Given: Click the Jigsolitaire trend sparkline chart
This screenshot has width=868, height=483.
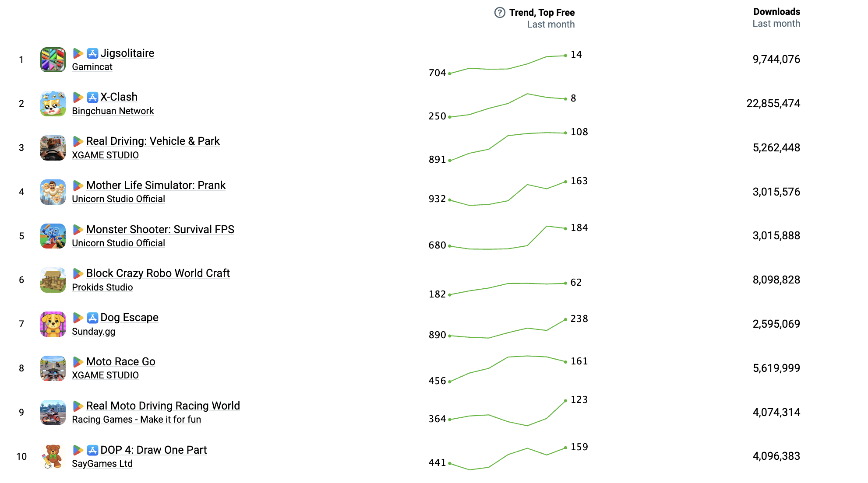Looking at the screenshot, I should tap(508, 64).
